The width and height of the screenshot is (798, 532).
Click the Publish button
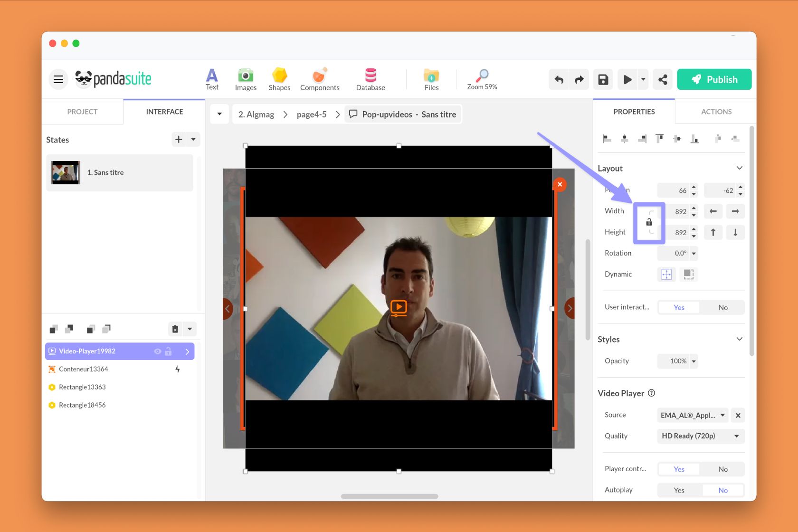[x=714, y=79]
